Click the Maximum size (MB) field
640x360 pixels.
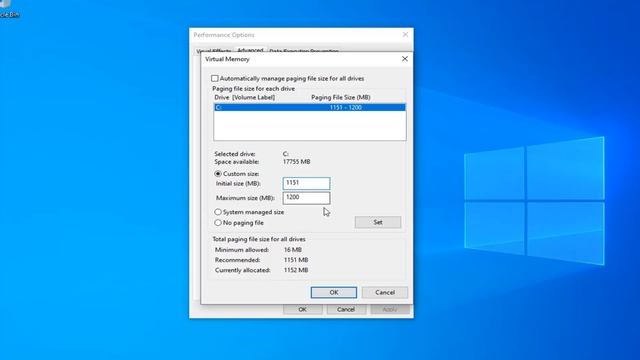click(306, 198)
